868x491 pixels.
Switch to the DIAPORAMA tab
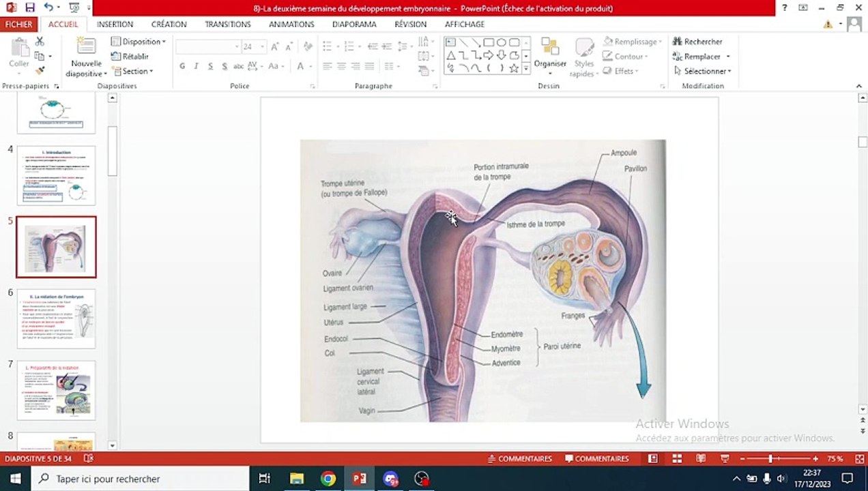354,24
